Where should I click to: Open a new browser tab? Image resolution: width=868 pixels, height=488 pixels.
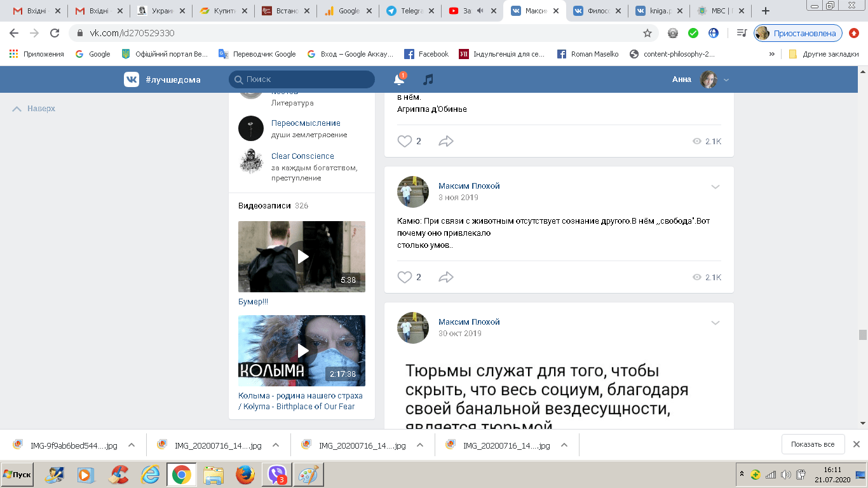[765, 11]
